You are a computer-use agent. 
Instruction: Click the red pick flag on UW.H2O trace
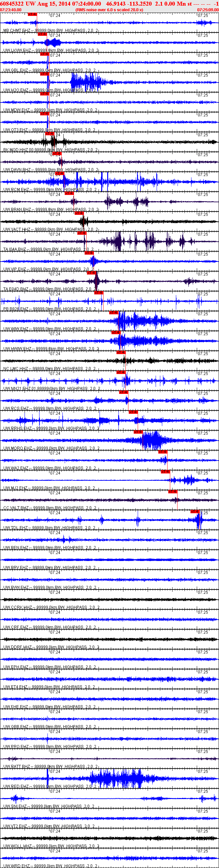pyautogui.click(x=44, y=74)
